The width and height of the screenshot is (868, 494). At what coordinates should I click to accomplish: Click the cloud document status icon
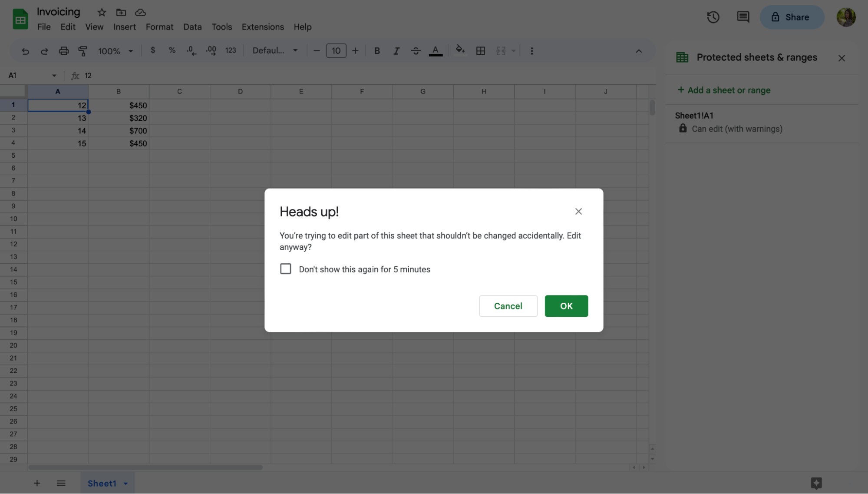click(140, 12)
